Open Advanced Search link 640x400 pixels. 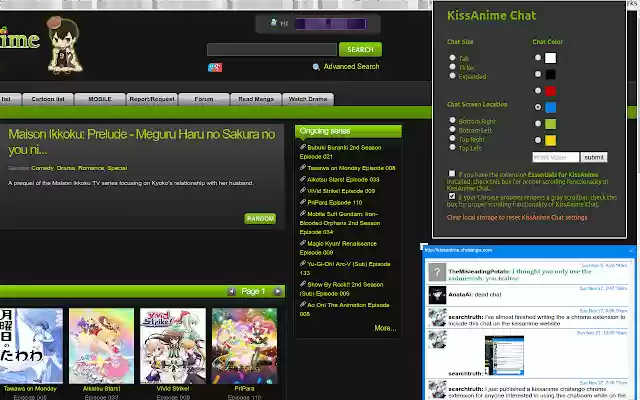[351, 66]
